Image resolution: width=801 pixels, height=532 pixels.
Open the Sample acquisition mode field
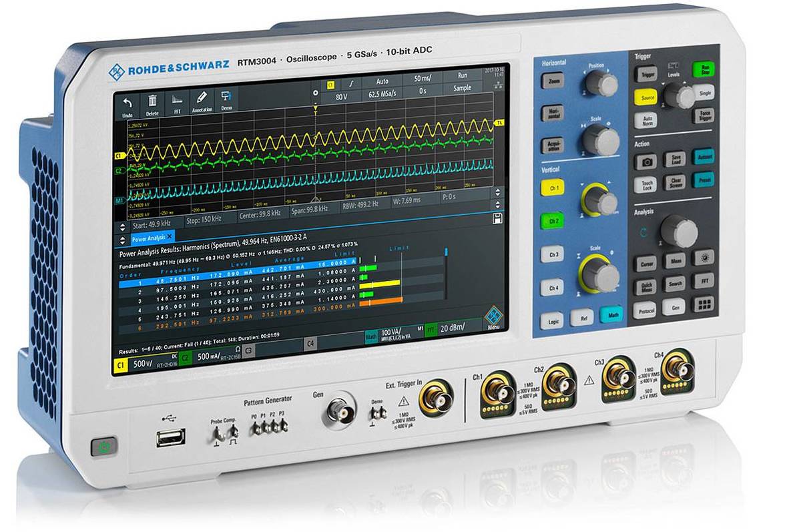[461, 87]
